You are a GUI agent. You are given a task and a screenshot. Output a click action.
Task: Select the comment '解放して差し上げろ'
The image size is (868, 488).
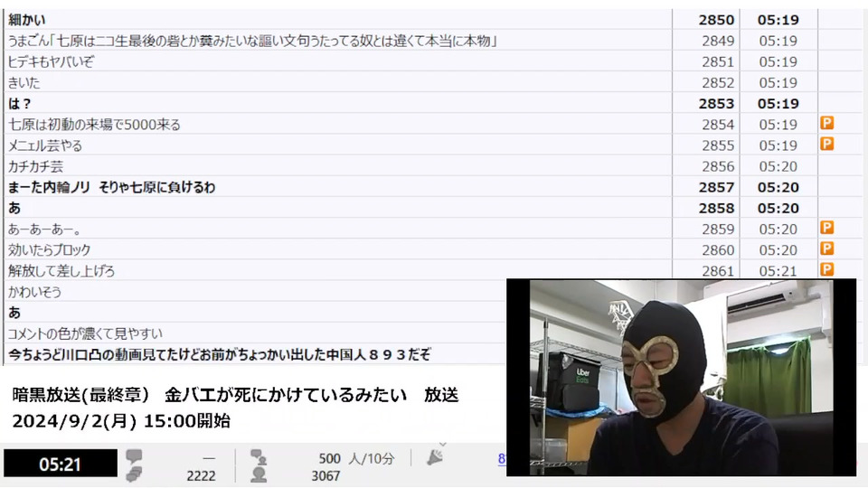(61, 271)
